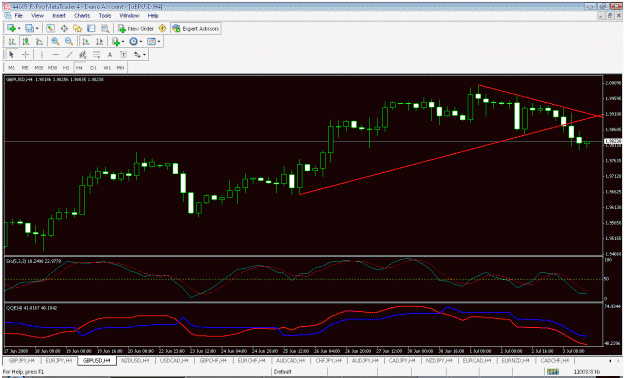Viewport: 625px width, 378px height.
Task: Expand the Profiles dropdown arrow
Action: pyautogui.click(x=37, y=28)
